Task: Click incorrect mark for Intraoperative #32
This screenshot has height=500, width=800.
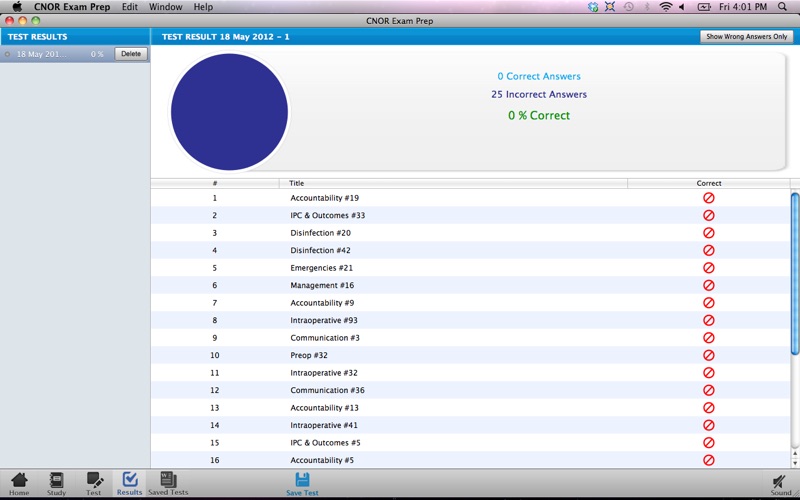Action: pos(709,373)
